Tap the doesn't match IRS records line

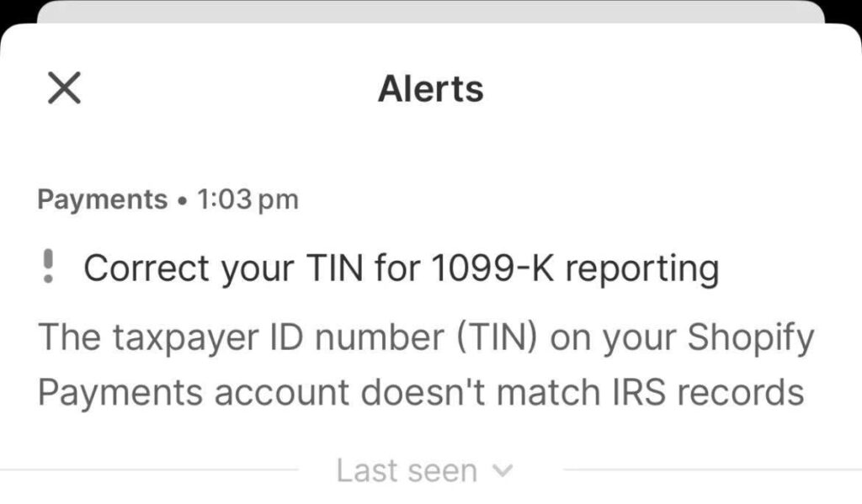coord(421,392)
